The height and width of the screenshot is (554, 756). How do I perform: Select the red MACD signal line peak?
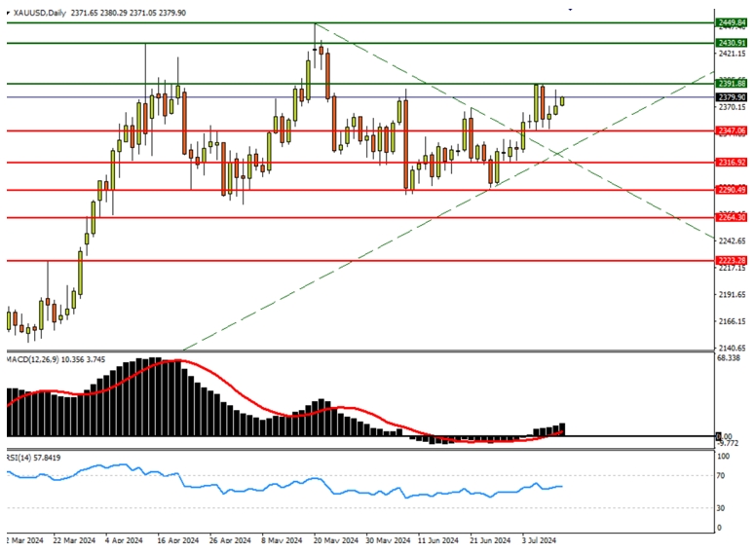pyautogui.click(x=173, y=362)
